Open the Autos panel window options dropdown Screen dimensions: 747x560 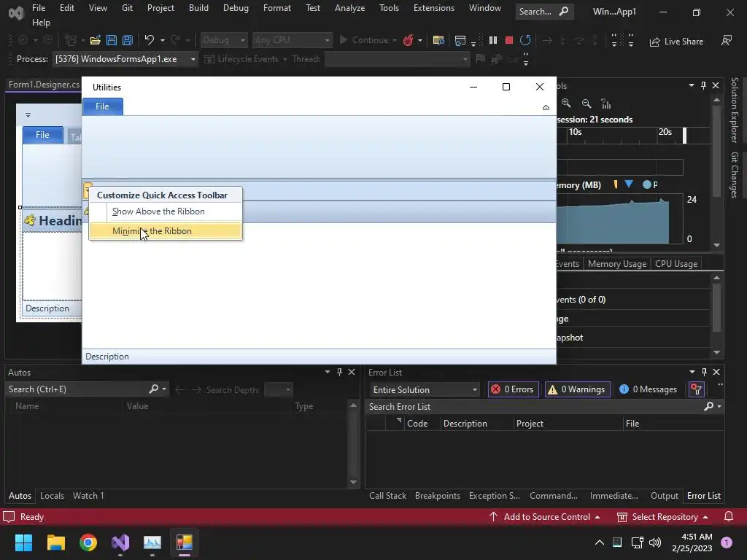pos(328,372)
